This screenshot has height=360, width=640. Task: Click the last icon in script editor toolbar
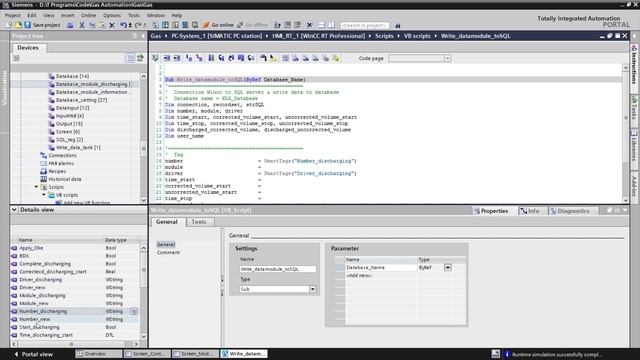pyautogui.click(x=336, y=58)
